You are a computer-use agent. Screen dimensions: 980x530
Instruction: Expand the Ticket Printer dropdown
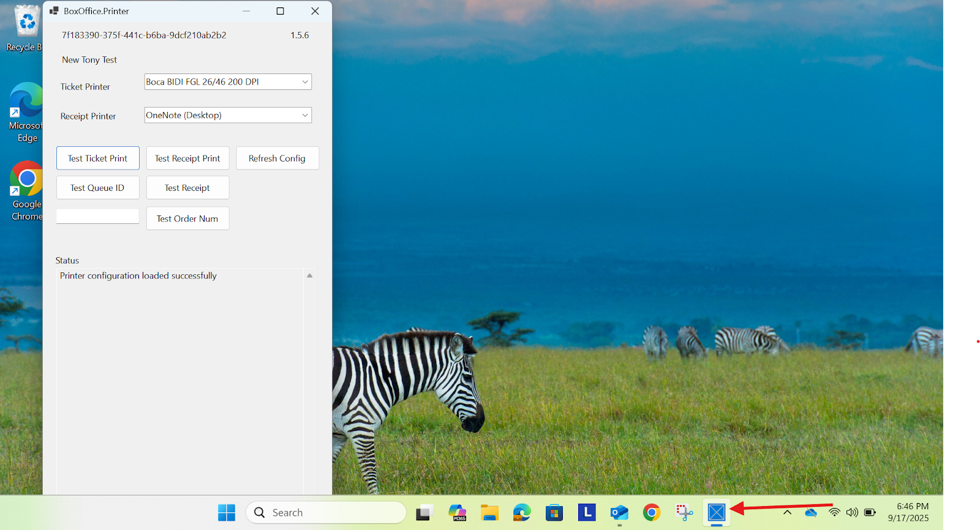click(x=304, y=82)
